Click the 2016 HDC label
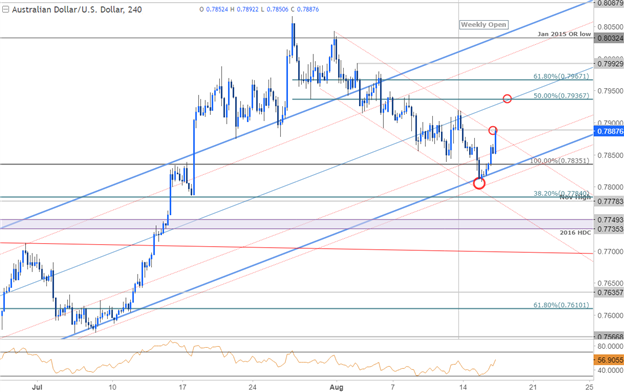 pos(575,232)
